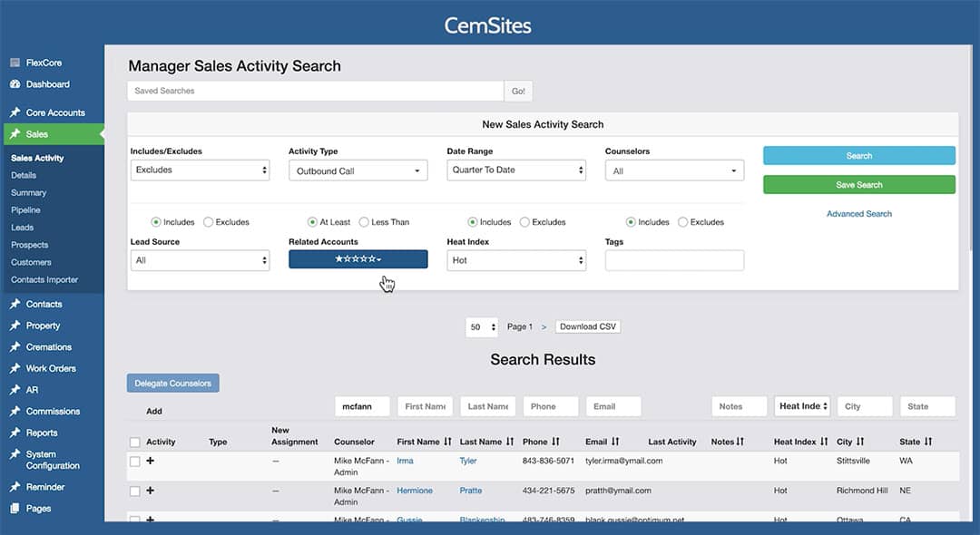The width and height of the screenshot is (980, 535).
Task: Click the Delegate Counselors button
Action: (x=173, y=384)
